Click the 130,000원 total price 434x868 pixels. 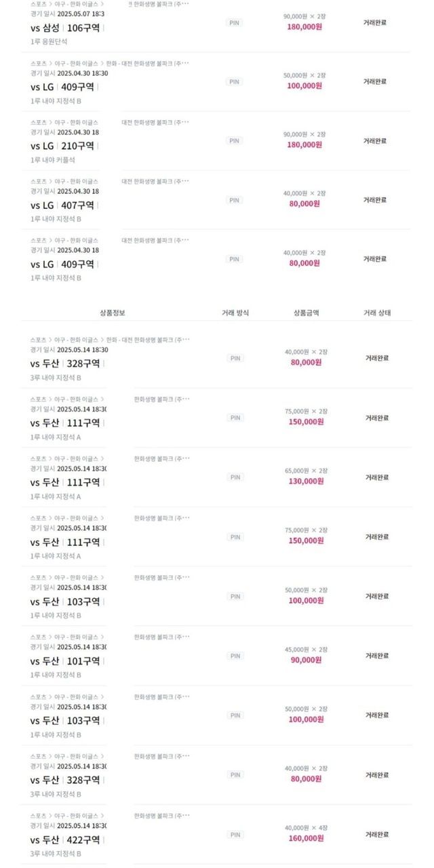pyautogui.click(x=305, y=481)
